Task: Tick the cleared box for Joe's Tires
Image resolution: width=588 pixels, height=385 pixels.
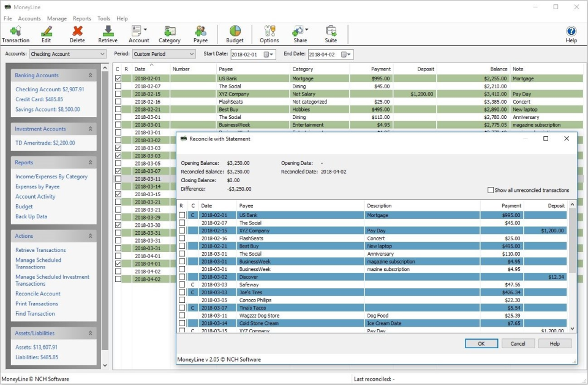Action: pyautogui.click(x=192, y=292)
